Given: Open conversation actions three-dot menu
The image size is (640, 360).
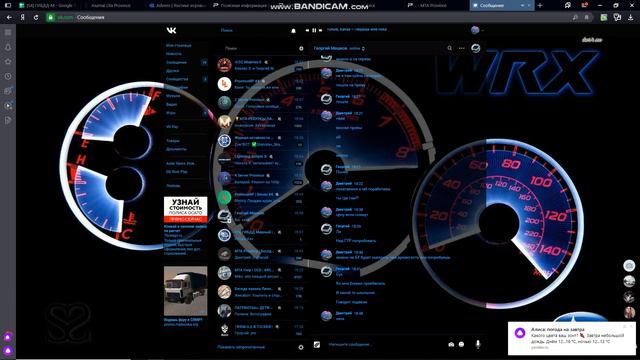Looking at the screenshot, I should 462,48.
